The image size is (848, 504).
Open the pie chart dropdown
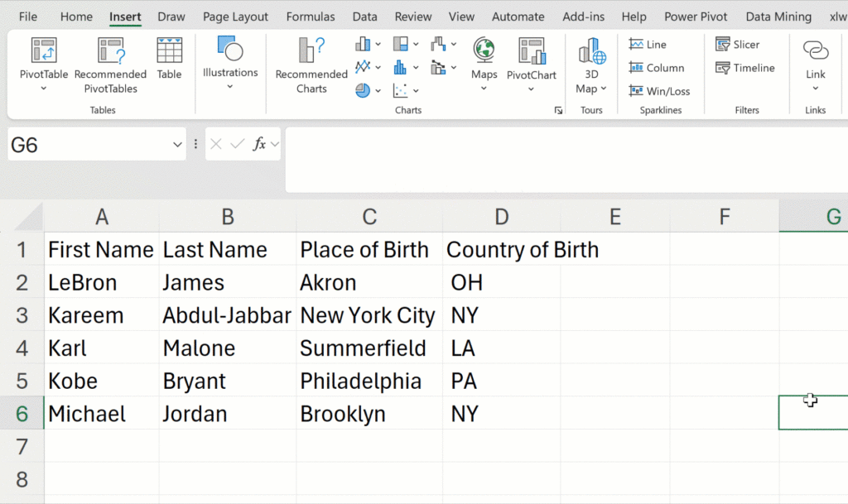click(x=369, y=90)
